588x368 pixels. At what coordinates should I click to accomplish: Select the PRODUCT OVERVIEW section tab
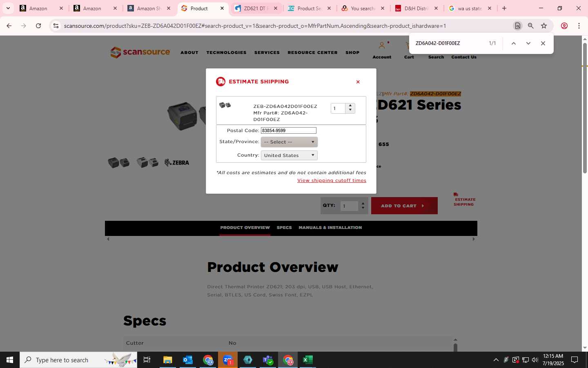[x=245, y=228]
